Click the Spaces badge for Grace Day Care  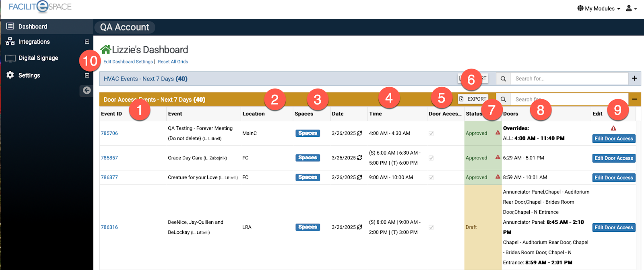308,158
